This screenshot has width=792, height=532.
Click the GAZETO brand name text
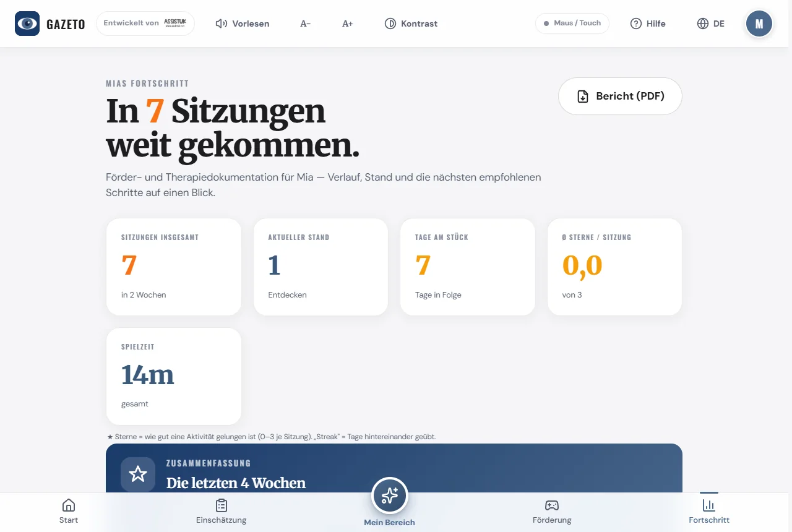tap(66, 24)
